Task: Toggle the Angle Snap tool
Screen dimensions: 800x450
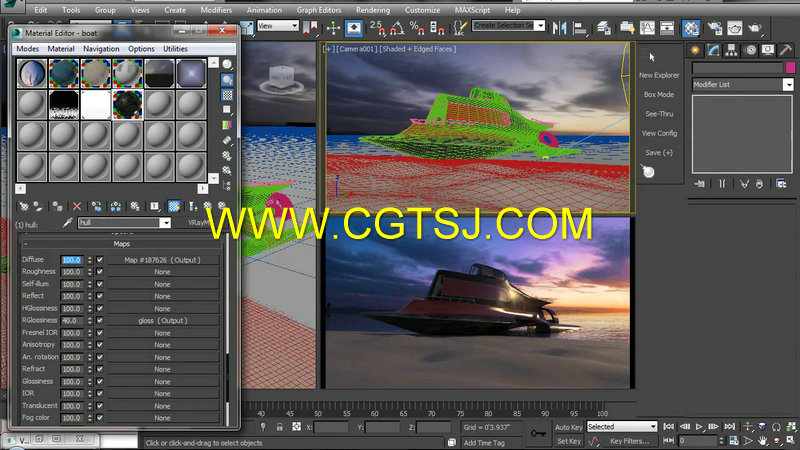Action: tap(397, 28)
